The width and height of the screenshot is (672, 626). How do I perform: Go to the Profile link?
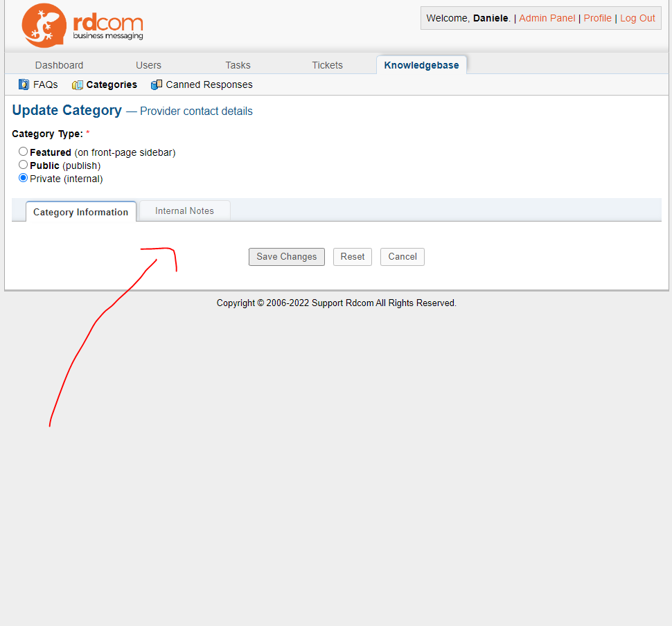[x=597, y=18]
